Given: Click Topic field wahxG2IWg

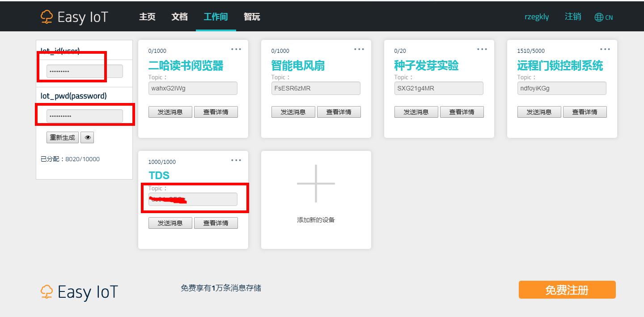Looking at the screenshot, I should coord(193,88).
